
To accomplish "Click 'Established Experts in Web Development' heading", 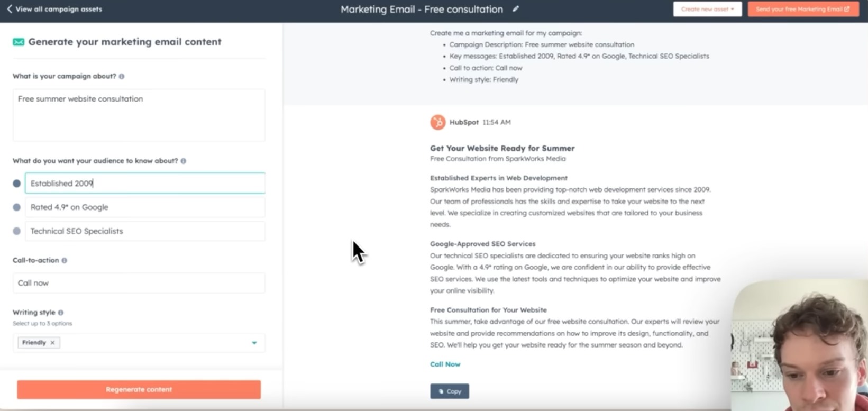I will tap(499, 178).
